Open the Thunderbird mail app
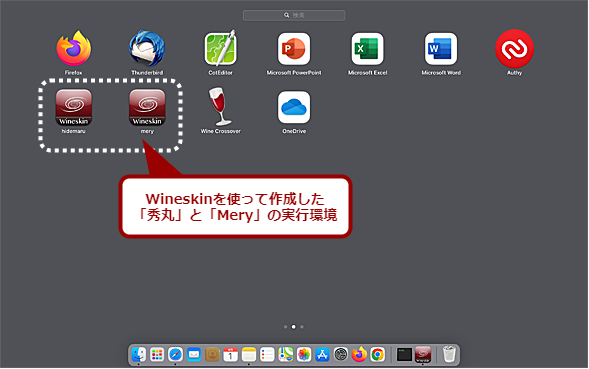 [x=147, y=49]
